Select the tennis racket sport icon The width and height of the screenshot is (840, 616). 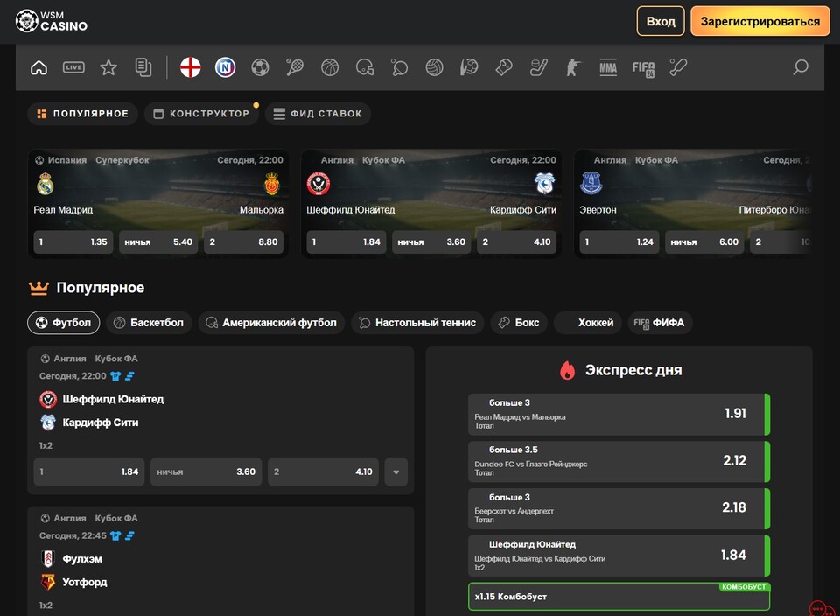click(x=295, y=67)
